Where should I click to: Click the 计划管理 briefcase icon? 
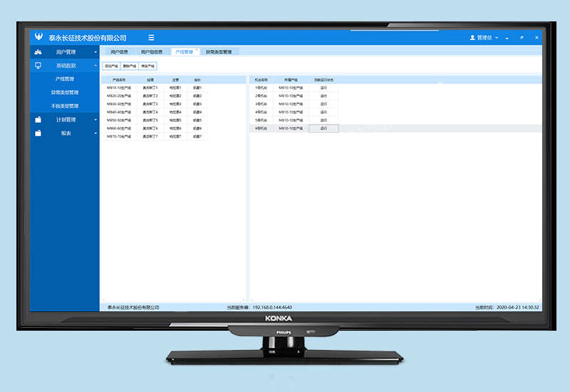tap(38, 120)
